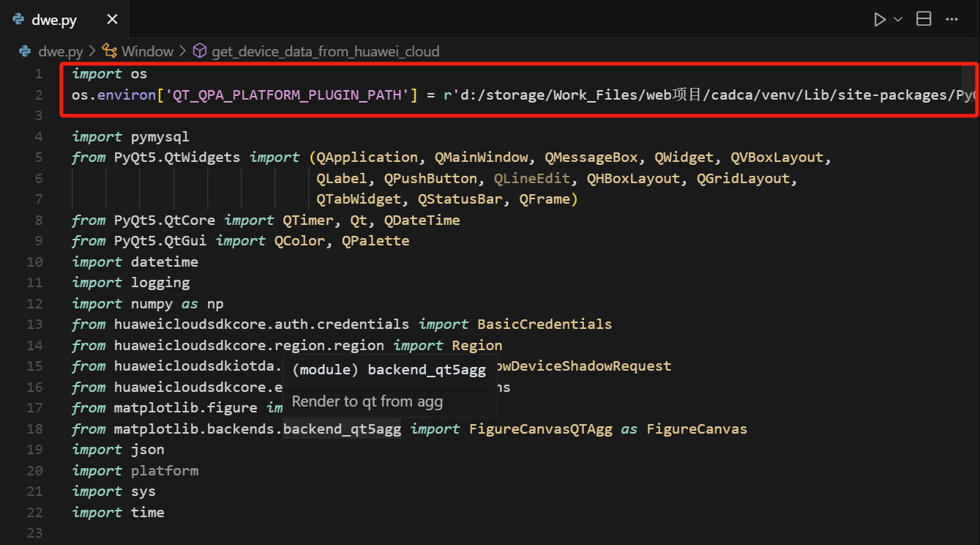
Task: Click the (module) backend_qt5agg tooltip entry
Action: point(389,369)
